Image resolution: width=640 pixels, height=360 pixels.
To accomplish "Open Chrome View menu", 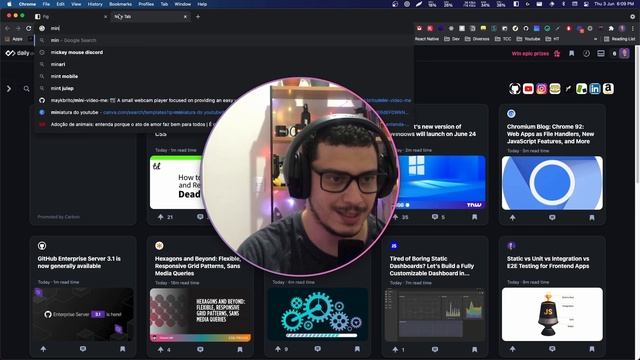I will pos(76,4).
